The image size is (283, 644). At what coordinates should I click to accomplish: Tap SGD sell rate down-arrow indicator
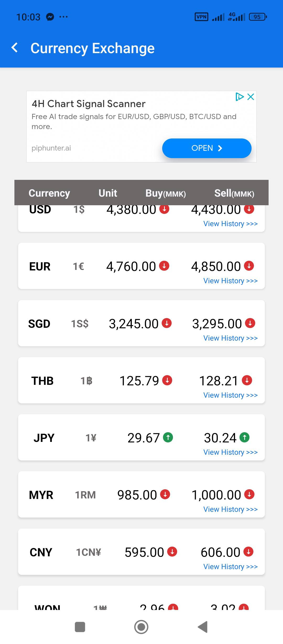tap(250, 323)
